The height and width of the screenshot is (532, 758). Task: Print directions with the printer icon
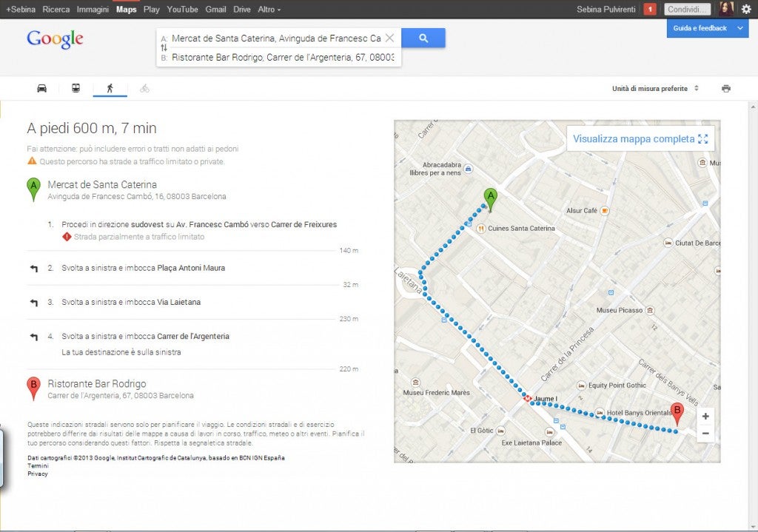(x=726, y=89)
